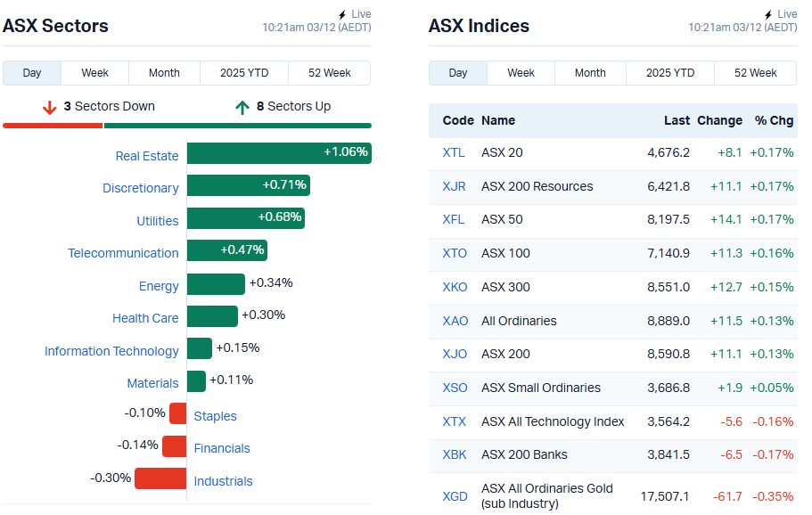Select the Week tab in ASX Indices
The image size is (812, 515).
[521, 73]
